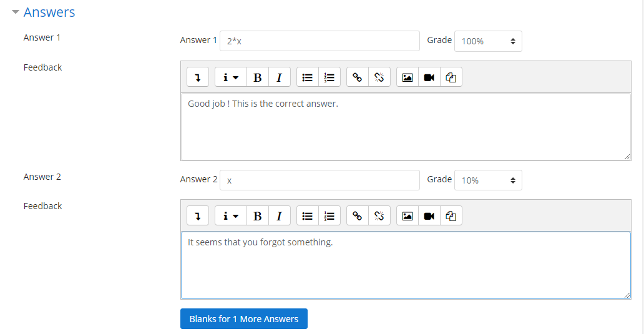This screenshot has width=644, height=334.
Task: Click Answer 1 feedback text area
Action: click(x=406, y=127)
